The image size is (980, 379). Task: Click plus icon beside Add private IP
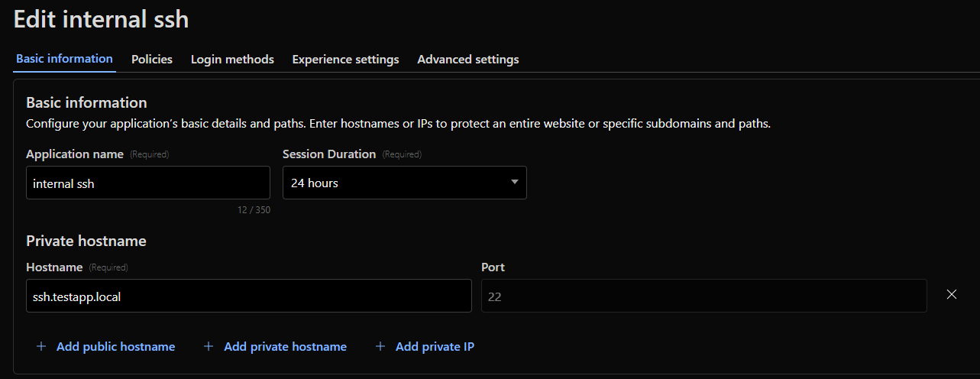coord(380,347)
